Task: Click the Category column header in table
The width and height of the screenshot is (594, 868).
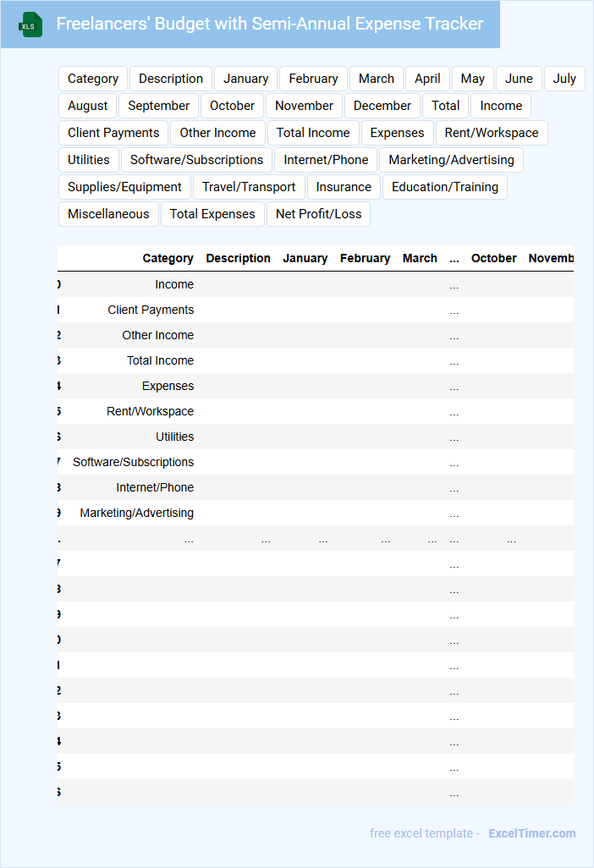Action: pos(168,259)
